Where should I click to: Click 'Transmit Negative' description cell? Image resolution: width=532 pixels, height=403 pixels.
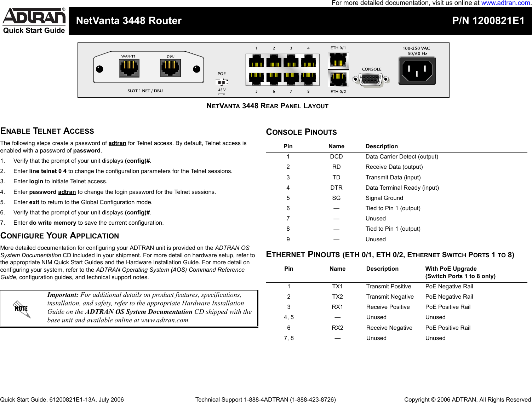390,297
